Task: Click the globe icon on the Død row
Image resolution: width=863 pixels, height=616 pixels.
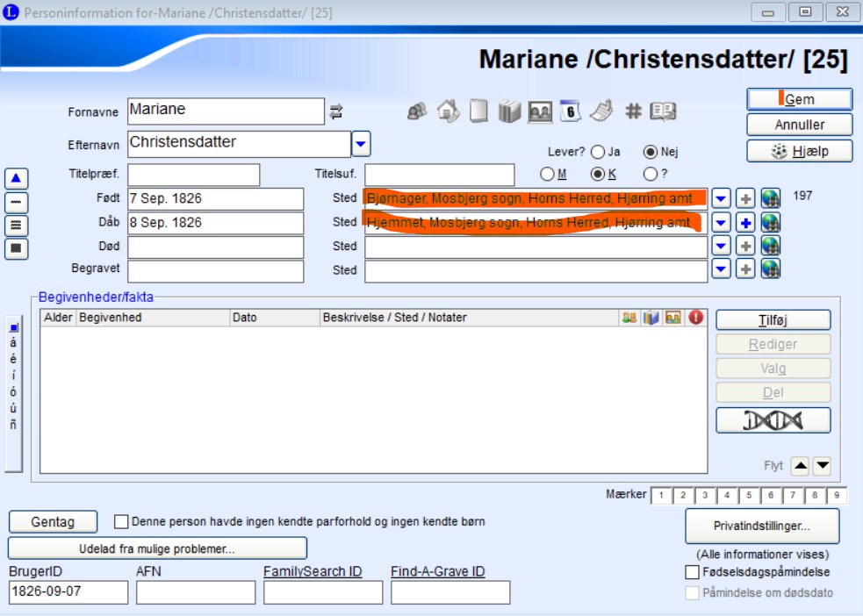Action: (771, 246)
